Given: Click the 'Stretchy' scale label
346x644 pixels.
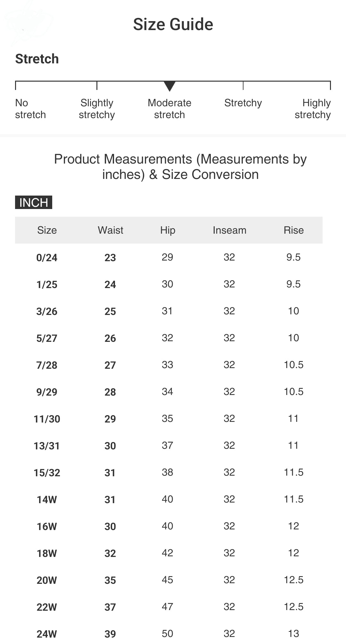Looking at the screenshot, I should point(243,103).
